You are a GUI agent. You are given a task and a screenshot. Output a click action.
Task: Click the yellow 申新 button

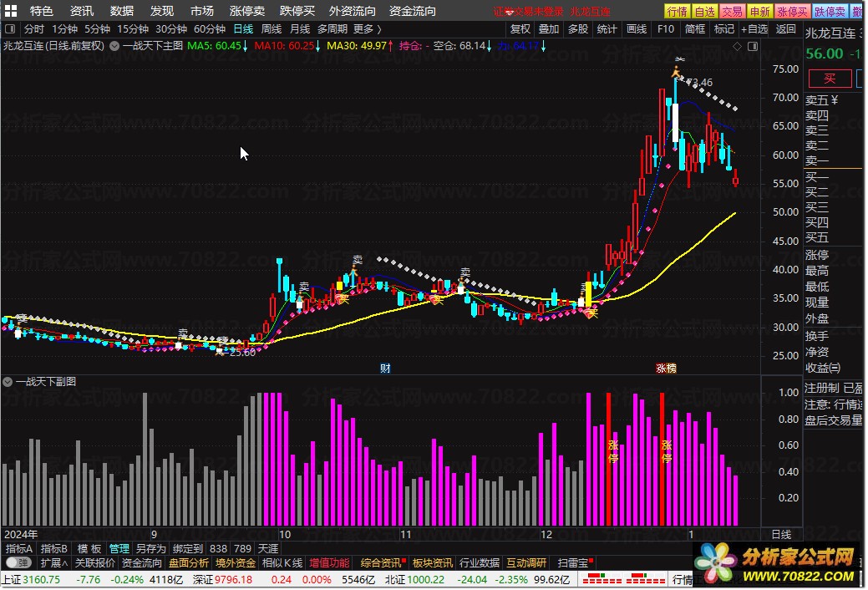pyautogui.click(x=759, y=11)
